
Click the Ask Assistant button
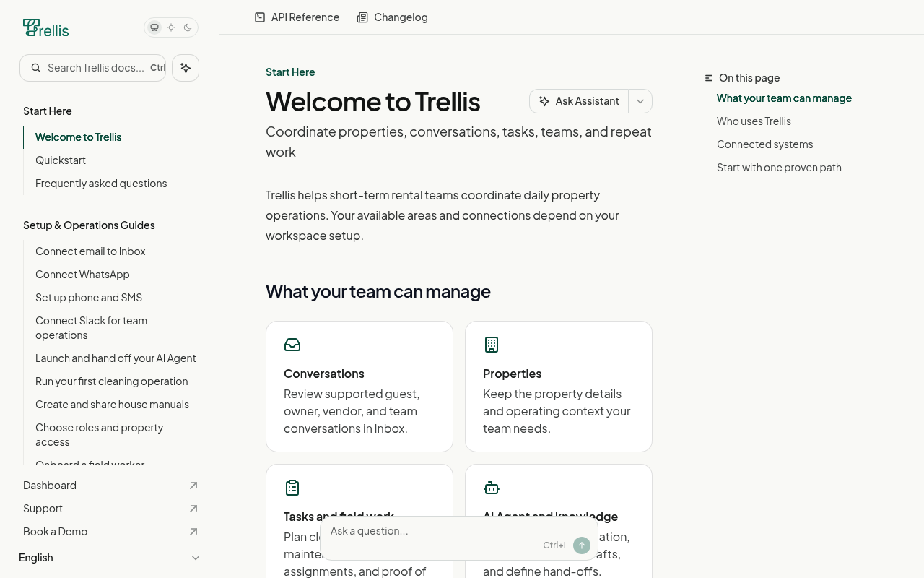click(x=579, y=101)
